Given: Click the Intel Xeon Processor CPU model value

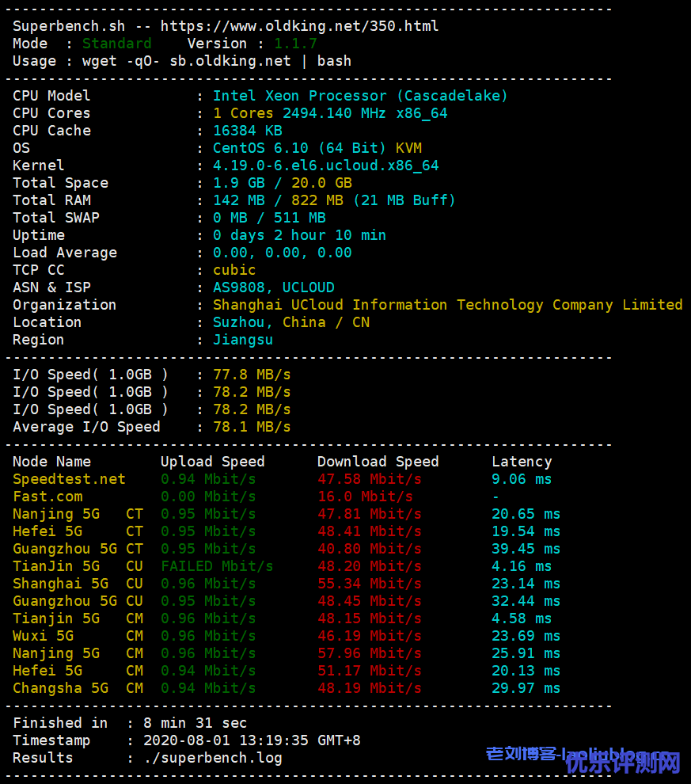Looking at the screenshot, I should 360,96.
